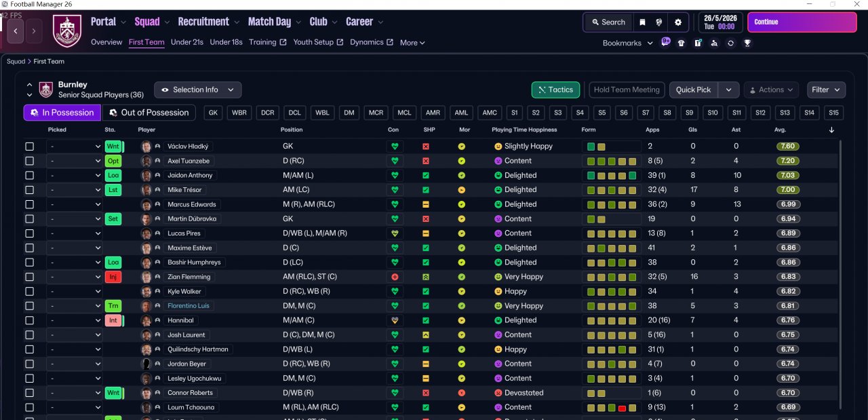Open the Filter dropdown
Viewport: 868px width, 420px height.
pyautogui.click(x=826, y=90)
